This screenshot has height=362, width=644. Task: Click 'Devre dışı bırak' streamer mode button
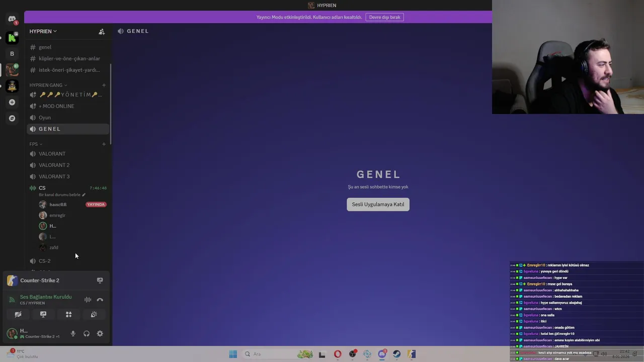pyautogui.click(x=384, y=17)
